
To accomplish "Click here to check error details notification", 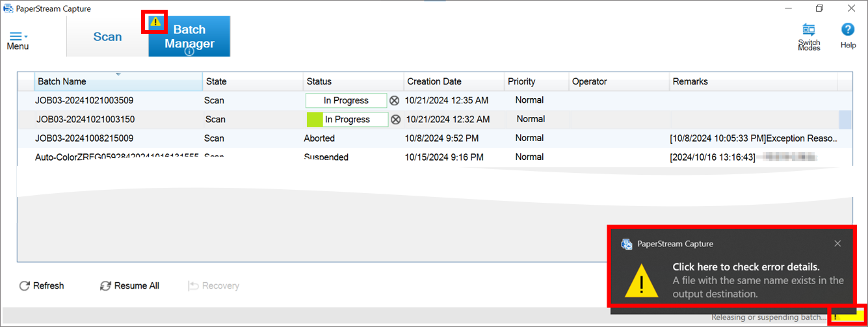I will pyautogui.click(x=746, y=267).
